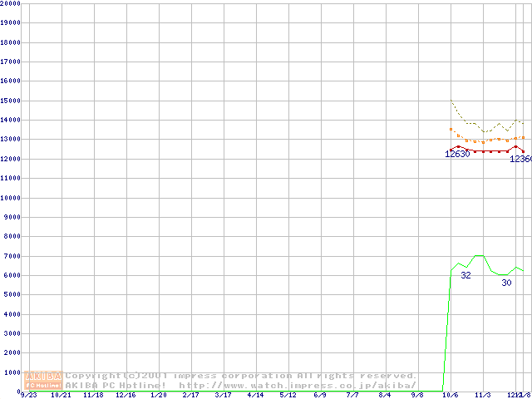Click the 6/9 date on x-axis
The width and height of the screenshot is (532, 399).
point(320,396)
